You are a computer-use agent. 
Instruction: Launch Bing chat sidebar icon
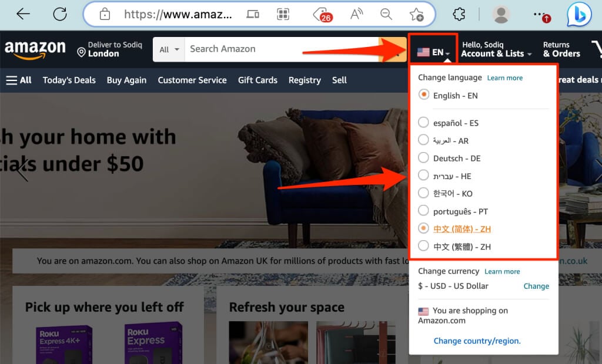tap(579, 15)
